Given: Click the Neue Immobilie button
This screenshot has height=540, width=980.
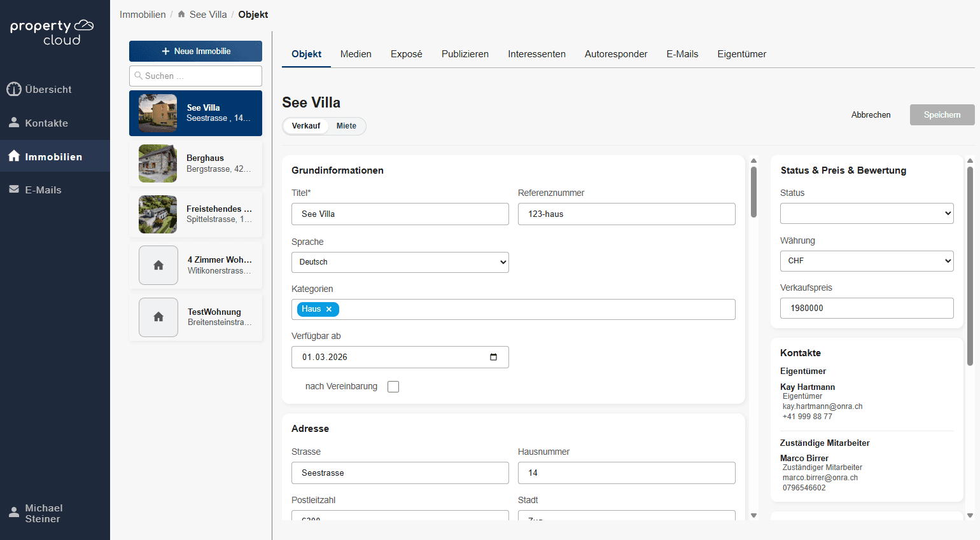Looking at the screenshot, I should 195,51.
